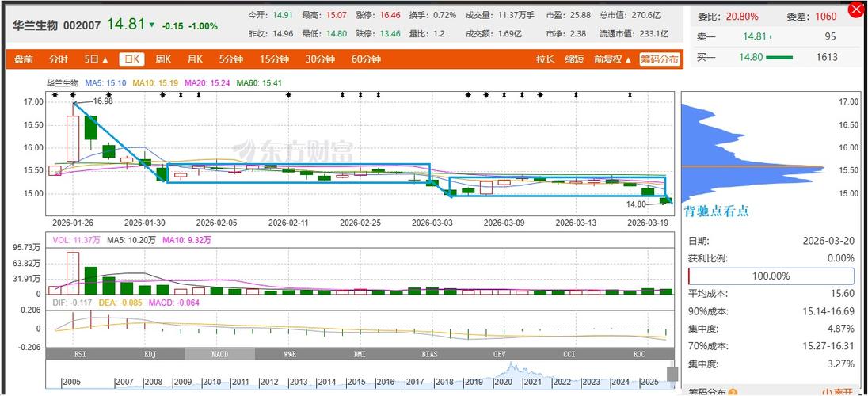The image size is (868, 396).
Task: Expand the 5日 multi-day dropdown
Action: pos(97,59)
